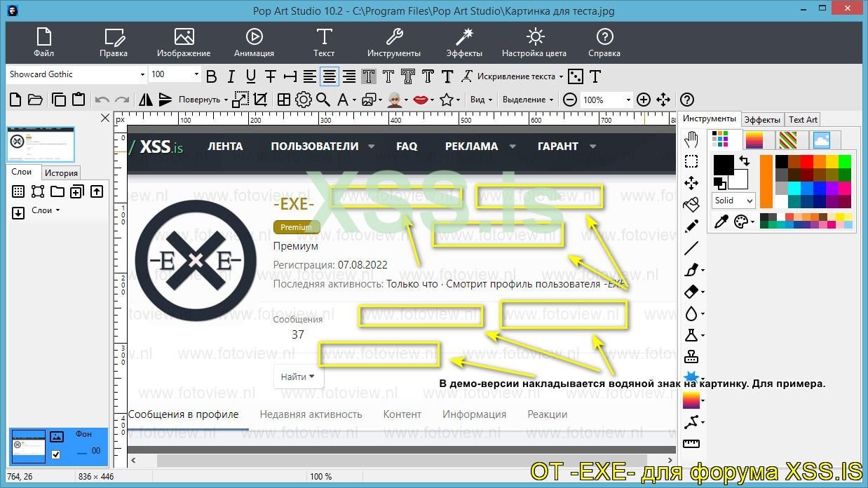Click the New document icon
868x488 pixels.
pos(15,100)
